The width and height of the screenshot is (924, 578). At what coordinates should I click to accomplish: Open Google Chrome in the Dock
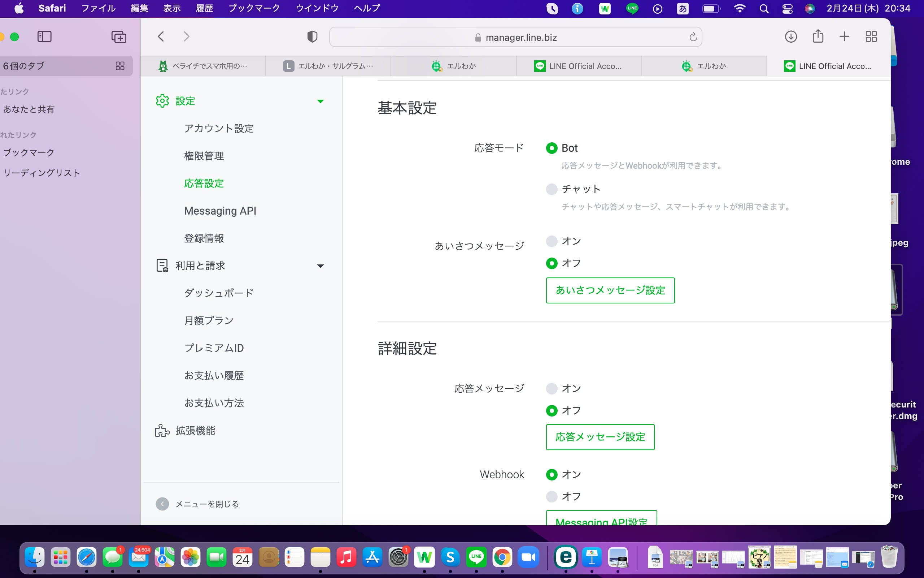pyautogui.click(x=502, y=557)
